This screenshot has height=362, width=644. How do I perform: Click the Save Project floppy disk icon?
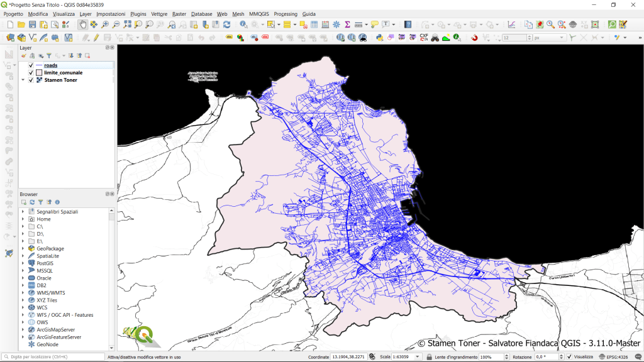pyautogui.click(x=33, y=25)
